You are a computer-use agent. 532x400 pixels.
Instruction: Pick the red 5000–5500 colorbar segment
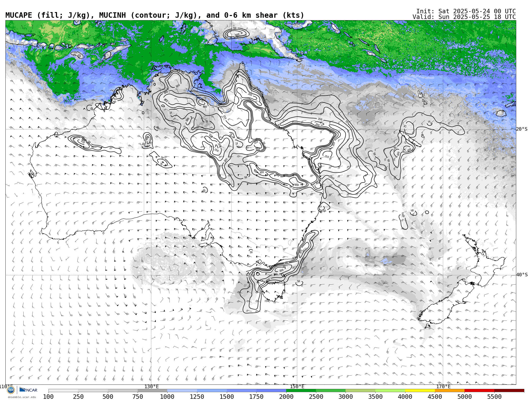[479, 391]
